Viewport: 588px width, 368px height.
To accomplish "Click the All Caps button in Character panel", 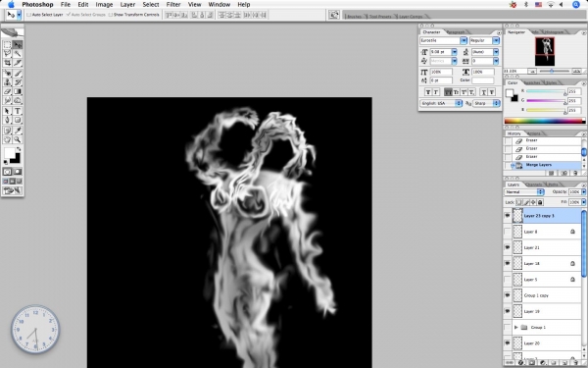I will (x=448, y=92).
